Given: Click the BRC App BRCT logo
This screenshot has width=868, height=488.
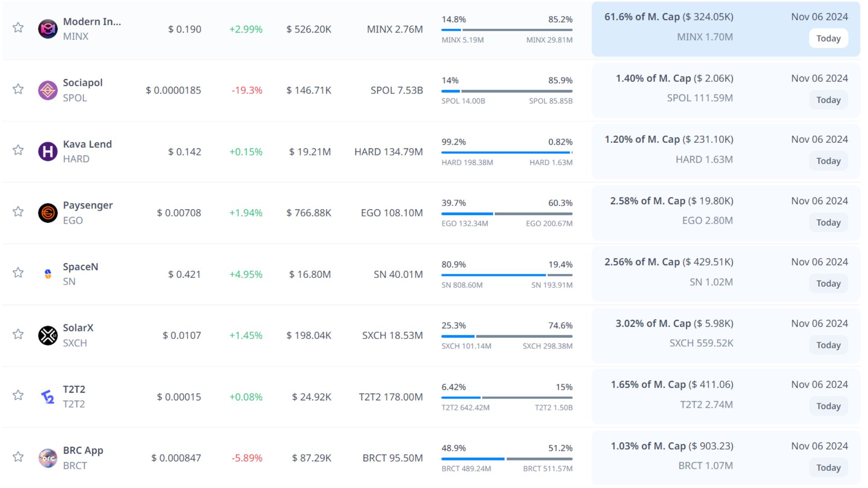Looking at the screenshot, I should coord(47,458).
